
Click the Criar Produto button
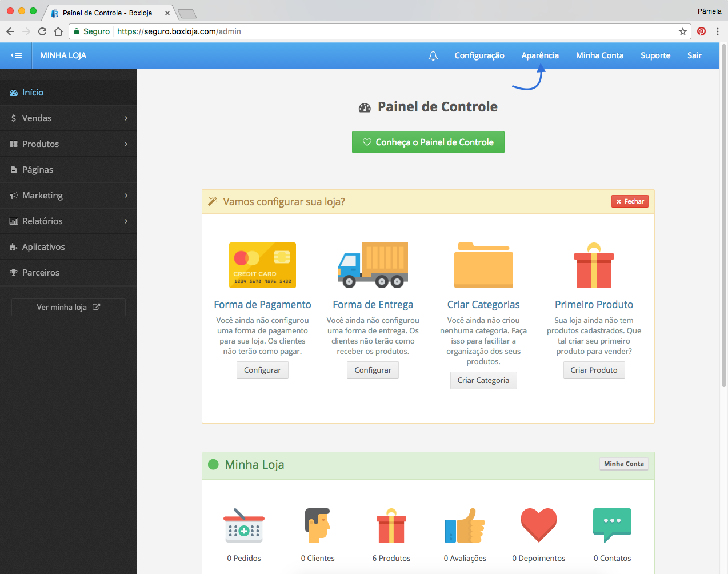594,370
